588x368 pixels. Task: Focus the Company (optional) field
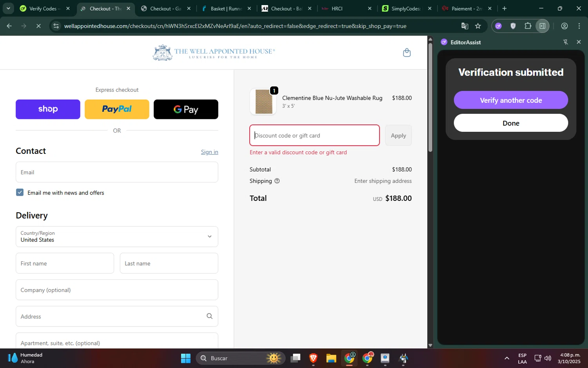tap(117, 290)
